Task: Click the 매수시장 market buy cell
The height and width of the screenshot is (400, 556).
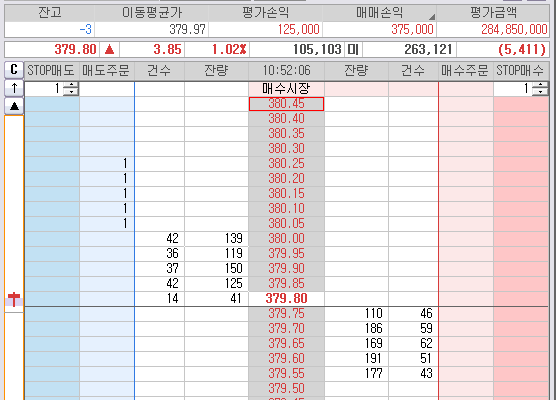Action: click(x=286, y=89)
